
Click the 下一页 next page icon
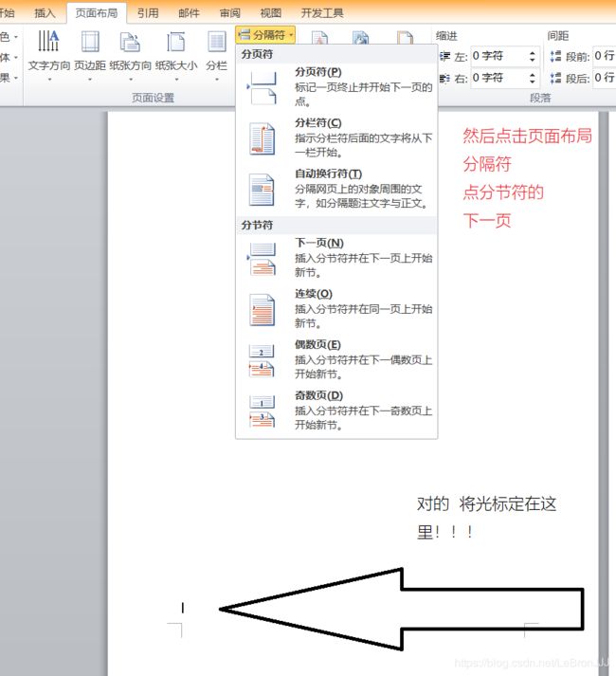262,259
